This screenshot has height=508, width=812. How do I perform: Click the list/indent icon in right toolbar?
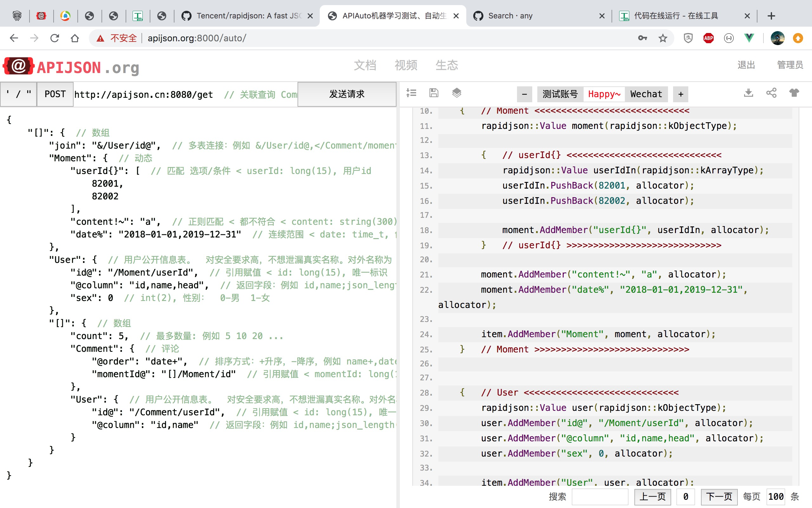click(x=411, y=93)
